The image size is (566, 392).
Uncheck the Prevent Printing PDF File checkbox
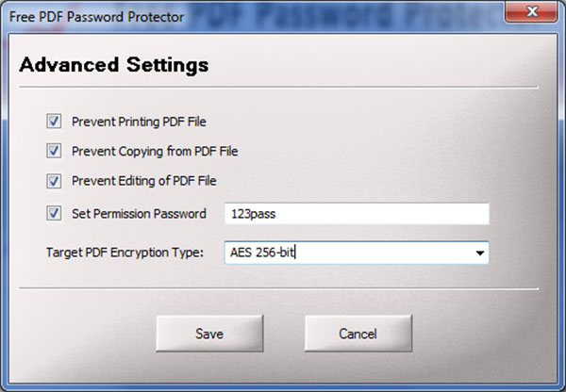click(54, 122)
